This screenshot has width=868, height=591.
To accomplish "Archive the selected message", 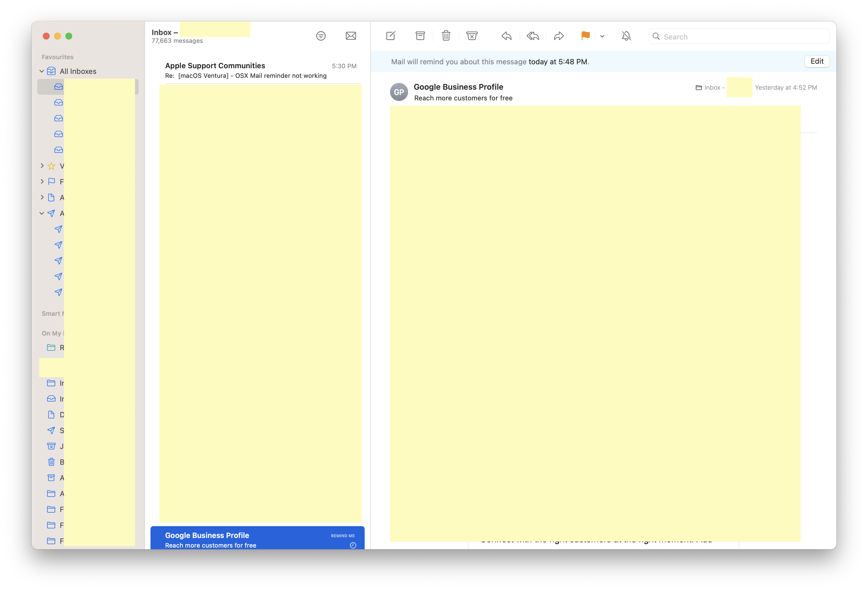I will click(420, 36).
